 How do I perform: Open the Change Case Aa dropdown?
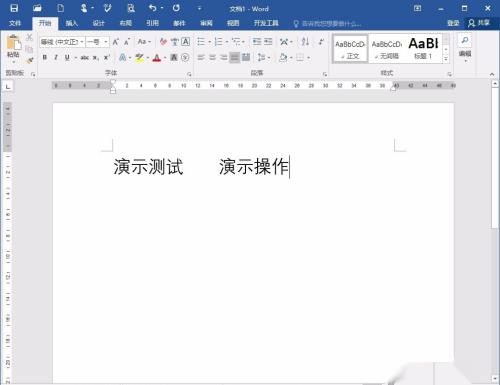(x=144, y=42)
